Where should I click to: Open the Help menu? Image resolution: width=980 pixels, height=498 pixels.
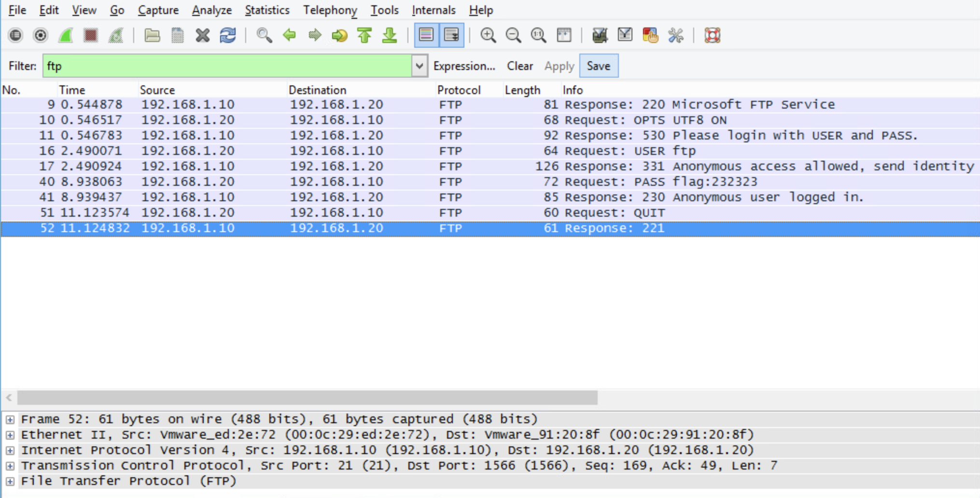pos(481,10)
